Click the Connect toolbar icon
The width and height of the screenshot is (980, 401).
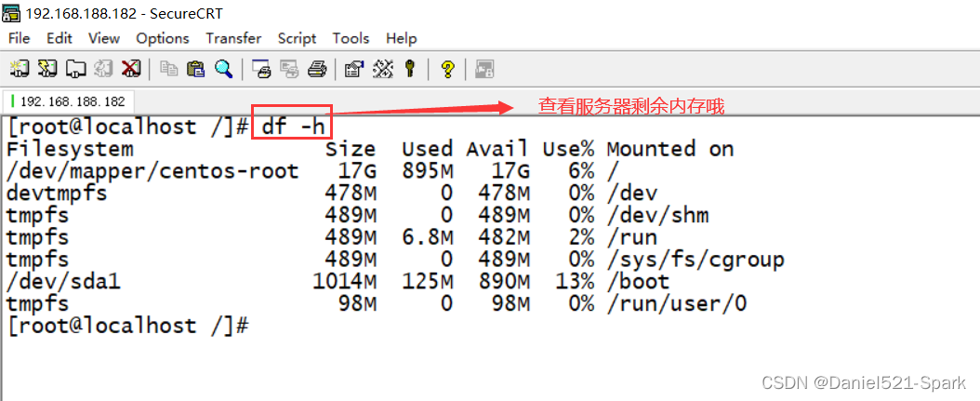[19, 68]
